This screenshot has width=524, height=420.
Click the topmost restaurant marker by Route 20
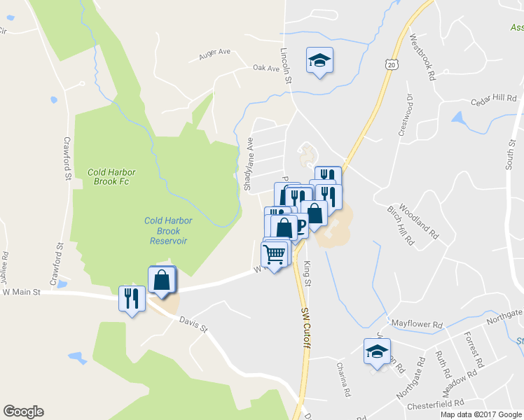[x=328, y=174]
